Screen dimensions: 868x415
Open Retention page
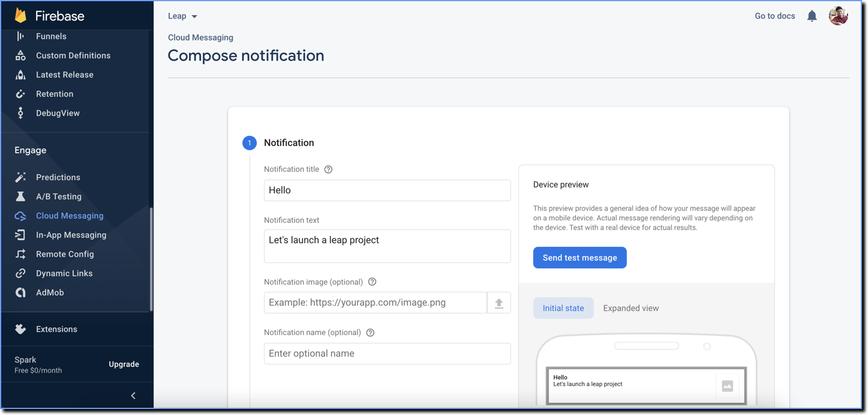pyautogui.click(x=55, y=94)
